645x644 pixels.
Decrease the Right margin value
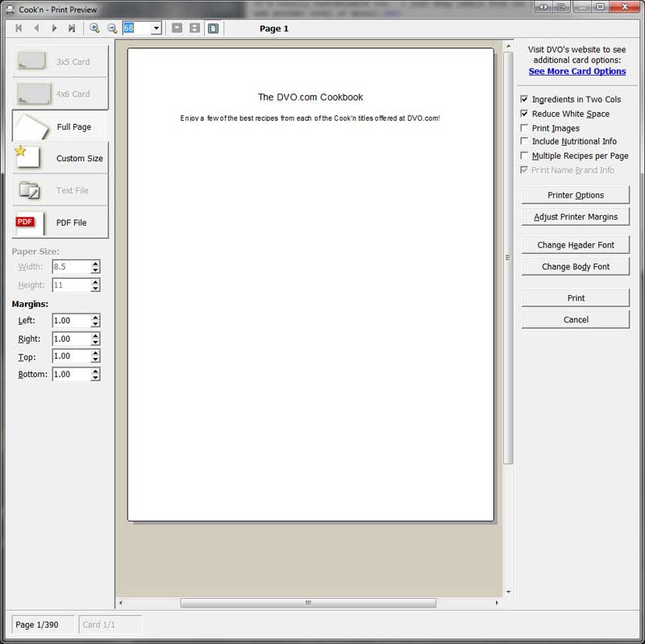(x=95, y=343)
